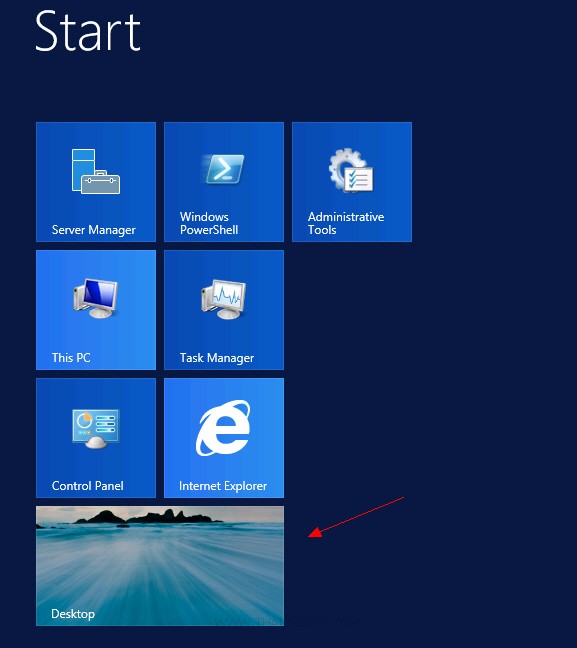Screen dimensions: 577x648
Task: Open Administrative Tools tile
Action: (352, 182)
